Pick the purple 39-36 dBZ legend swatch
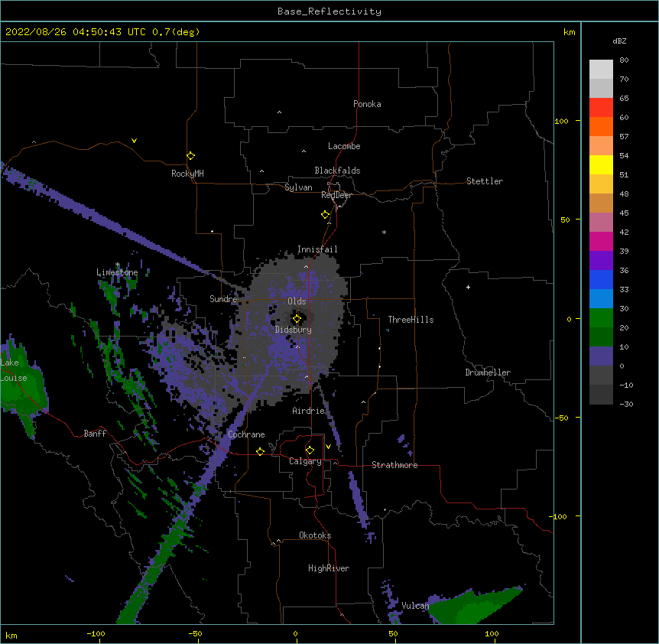The image size is (659, 644). click(x=601, y=260)
